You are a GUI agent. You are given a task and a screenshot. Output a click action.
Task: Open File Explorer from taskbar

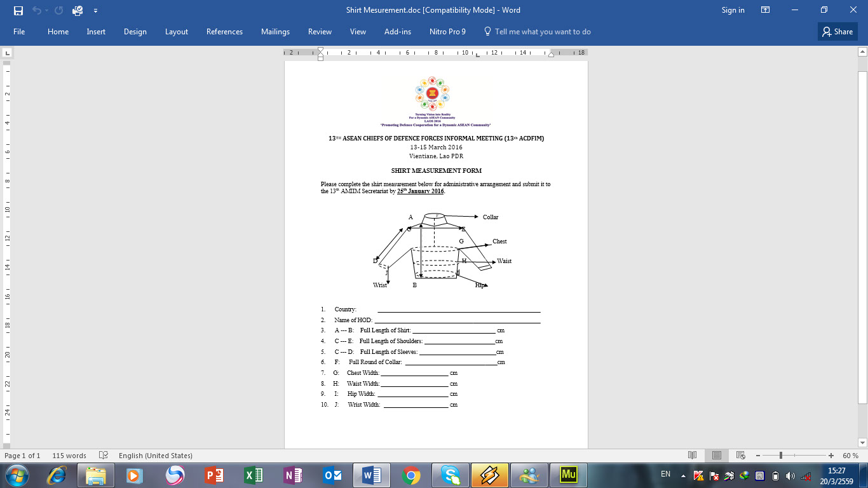tap(96, 475)
